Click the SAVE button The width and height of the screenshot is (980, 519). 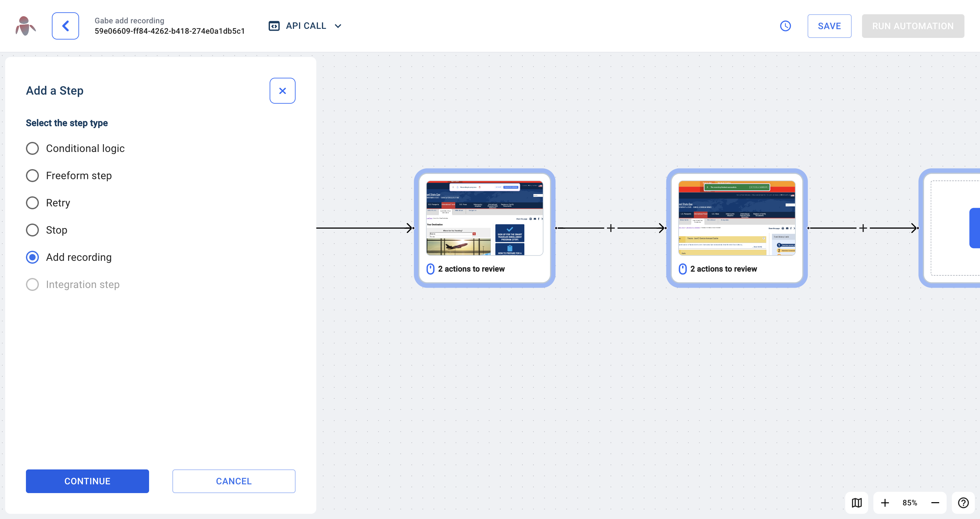pyautogui.click(x=829, y=26)
